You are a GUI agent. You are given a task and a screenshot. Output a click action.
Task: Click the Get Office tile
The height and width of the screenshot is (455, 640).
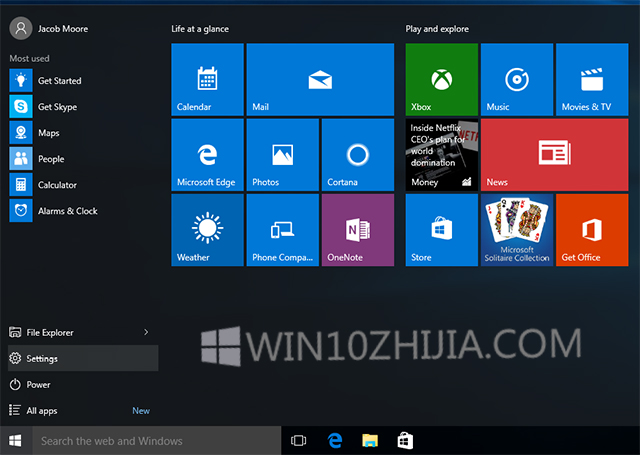click(x=592, y=230)
